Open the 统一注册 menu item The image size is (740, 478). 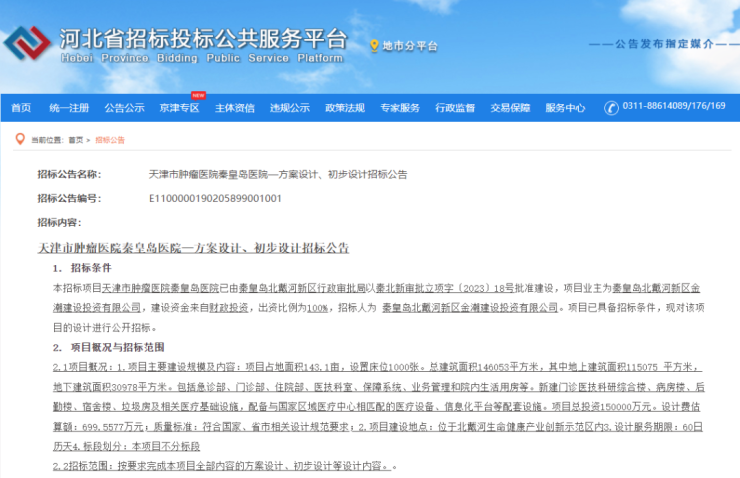[69, 108]
